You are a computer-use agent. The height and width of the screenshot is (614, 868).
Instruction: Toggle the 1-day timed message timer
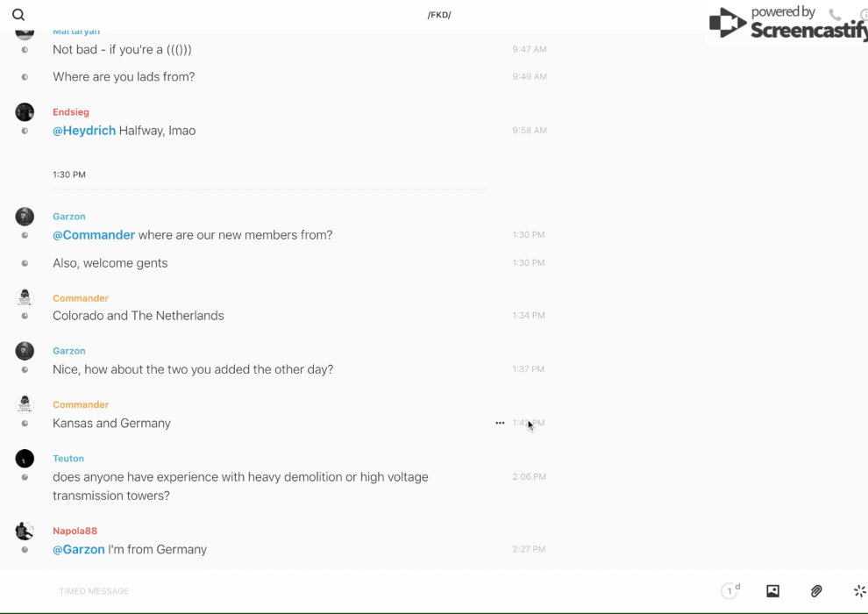coord(730,591)
